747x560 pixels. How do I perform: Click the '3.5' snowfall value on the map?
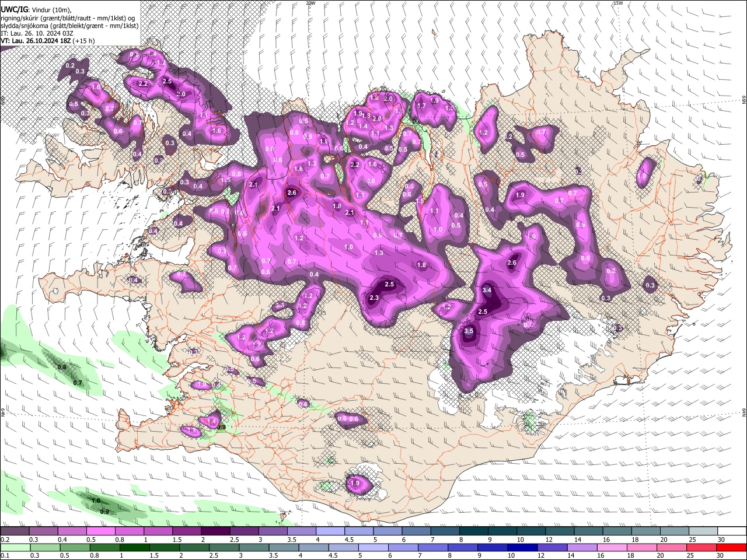pyautogui.click(x=469, y=331)
